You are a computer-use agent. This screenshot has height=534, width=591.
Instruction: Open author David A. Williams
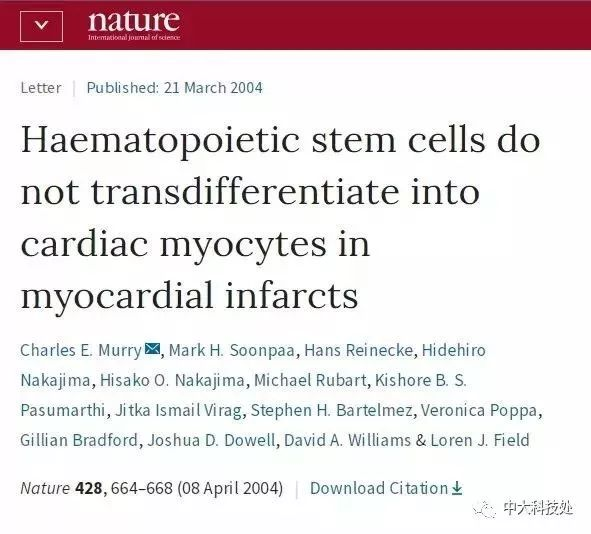[347, 440]
